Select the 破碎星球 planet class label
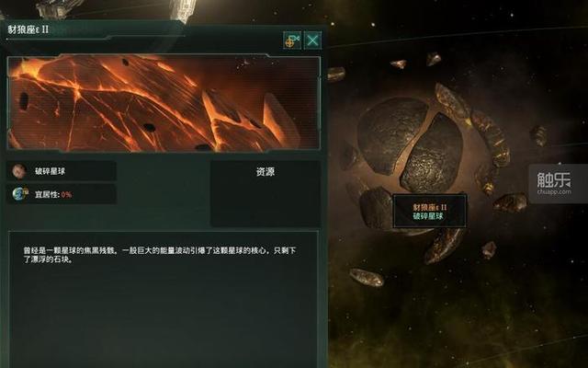Image resolution: width=588 pixels, height=368 pixels. point(50,171)
